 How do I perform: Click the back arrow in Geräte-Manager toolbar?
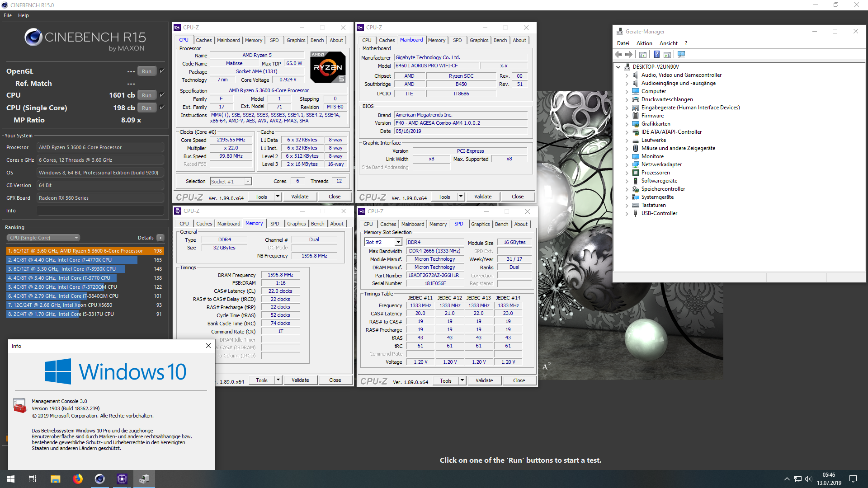click(618, 55)
